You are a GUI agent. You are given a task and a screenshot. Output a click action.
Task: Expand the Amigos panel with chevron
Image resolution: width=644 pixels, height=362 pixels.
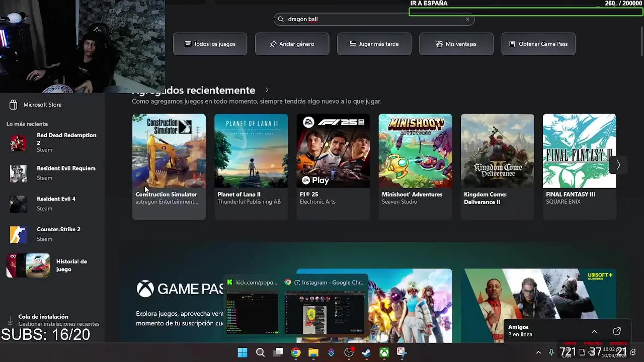tap(594, 331)
